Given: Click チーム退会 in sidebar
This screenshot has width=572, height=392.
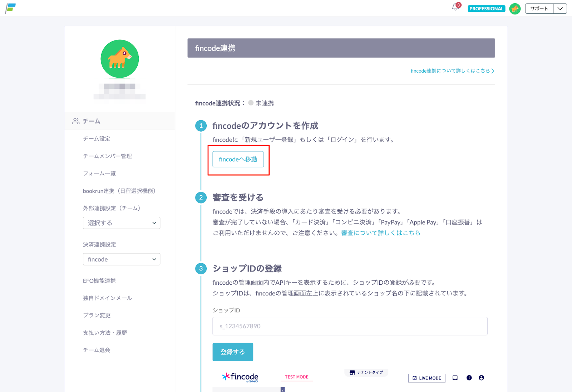Looking at the screenshot, I should pos(97,350).
